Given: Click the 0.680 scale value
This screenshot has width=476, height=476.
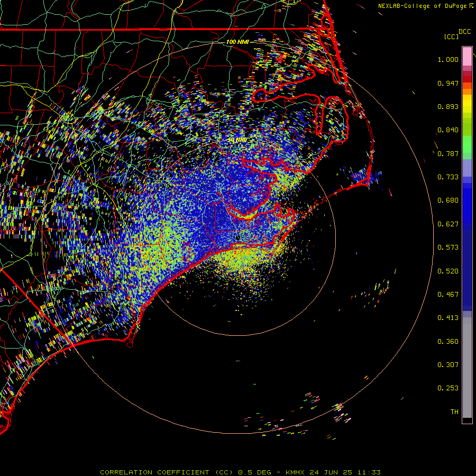Looking at the screenshot, I should (448, 200).
